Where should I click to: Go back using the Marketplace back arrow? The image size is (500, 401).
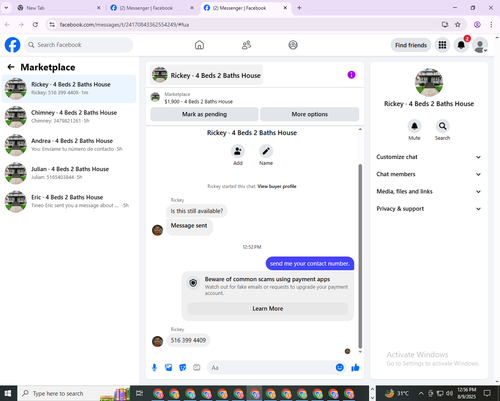pyautogui.click(x=11, y=67)
